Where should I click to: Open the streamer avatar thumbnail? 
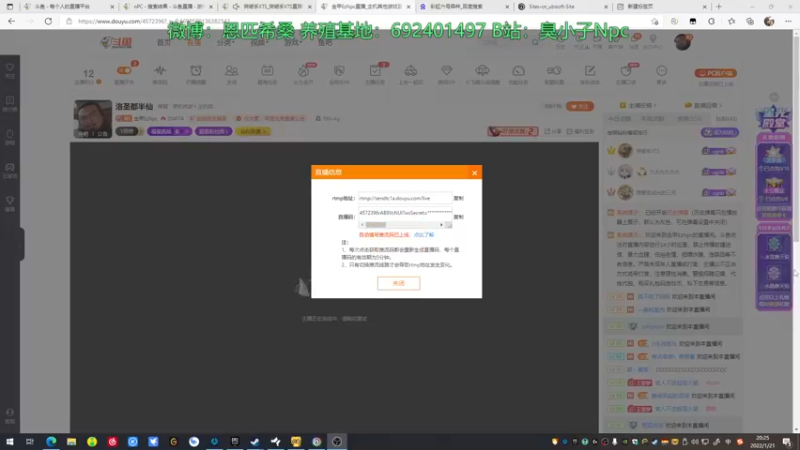click(92, 118)
